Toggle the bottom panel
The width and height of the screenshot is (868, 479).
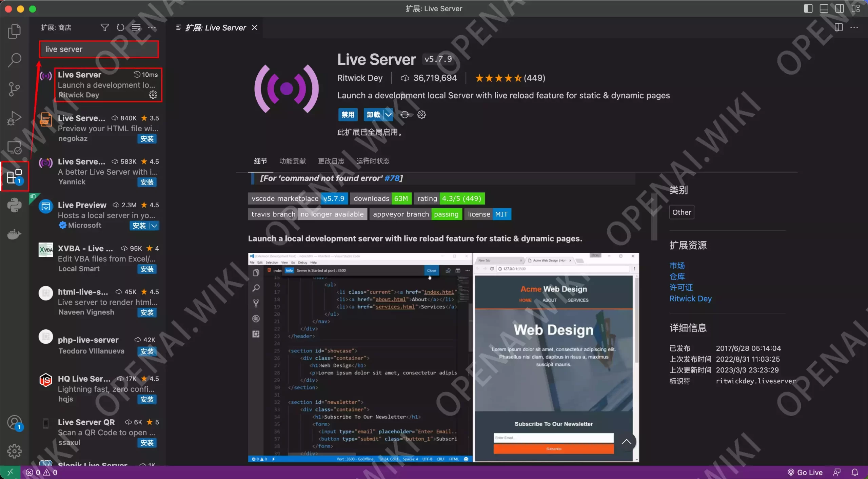(x=824, y=8)
